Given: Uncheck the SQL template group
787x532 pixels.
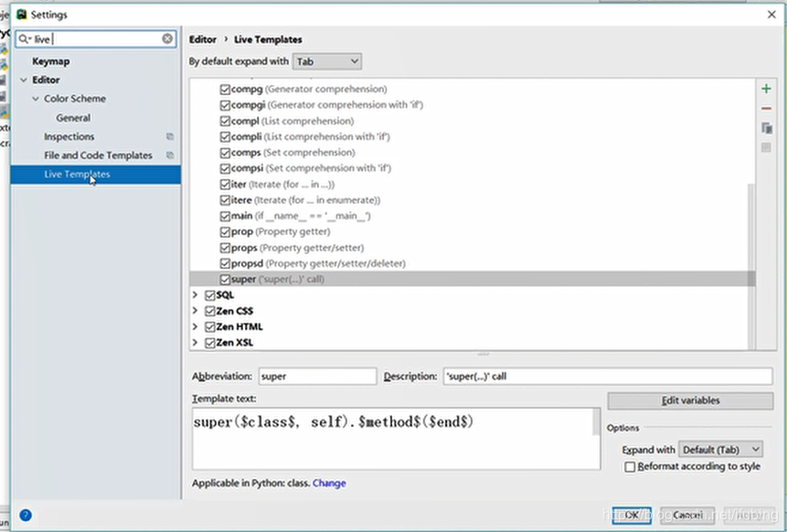Looking at the screenshot, I should [x=210, y=295].
